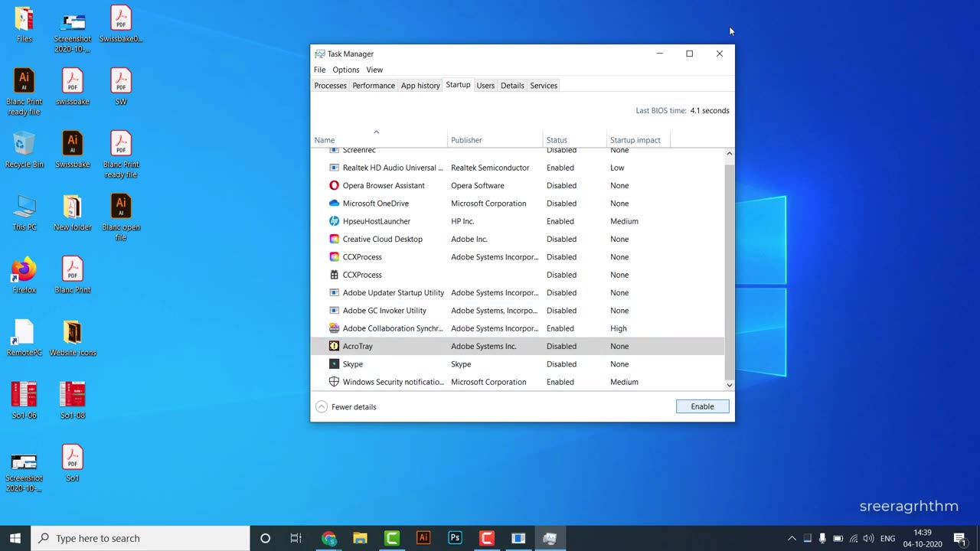Select the Website icons folder
980x551 pixels.
pos(73,337)
